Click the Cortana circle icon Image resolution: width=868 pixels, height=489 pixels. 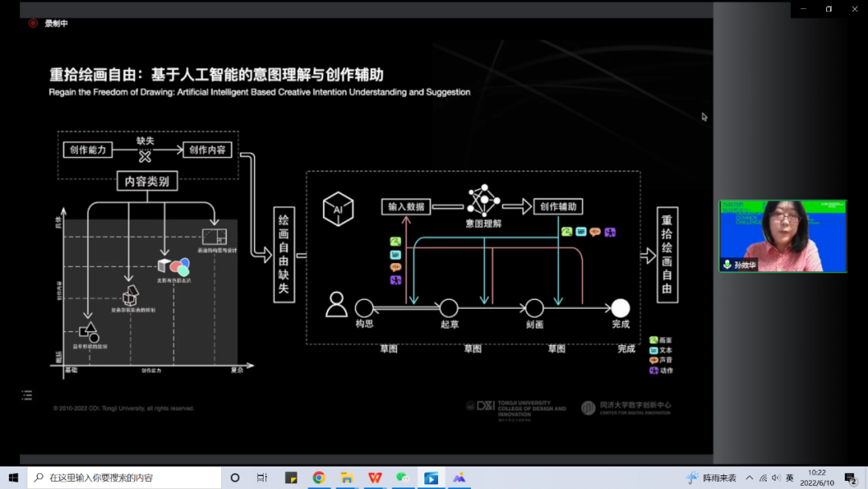point(235,478)
